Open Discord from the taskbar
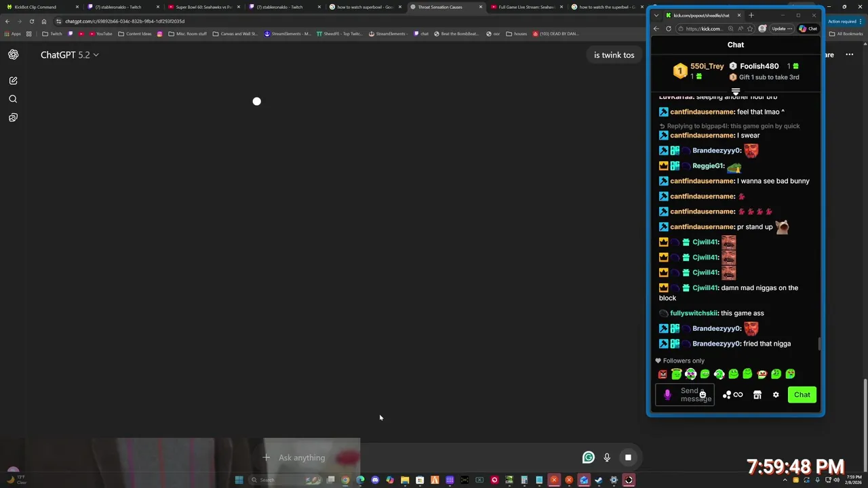The width and height of the screenshot is (868, 488). [x=375, y=480]
